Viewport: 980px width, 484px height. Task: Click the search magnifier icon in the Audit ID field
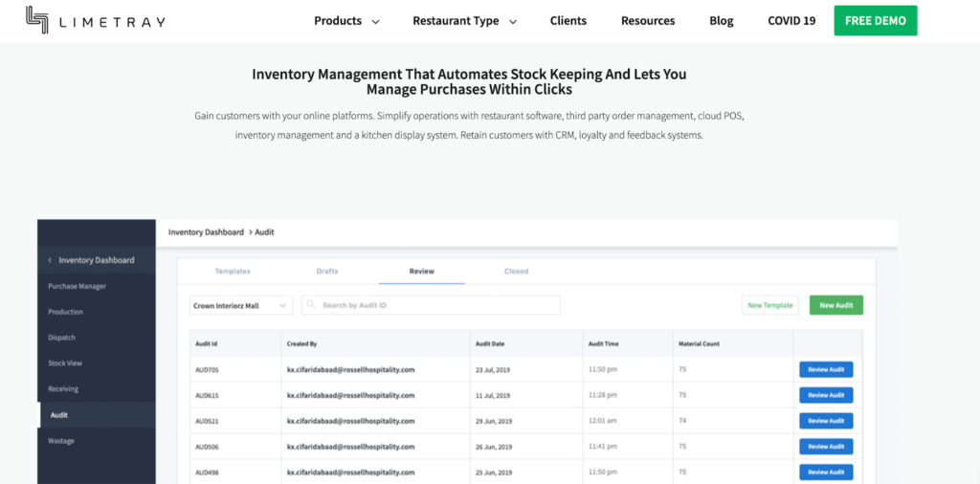tap(311, 305)
